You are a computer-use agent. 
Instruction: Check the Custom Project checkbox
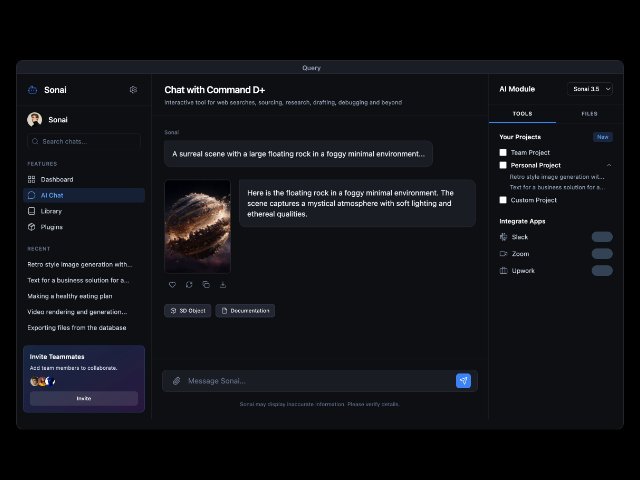(x=503, y=200)
